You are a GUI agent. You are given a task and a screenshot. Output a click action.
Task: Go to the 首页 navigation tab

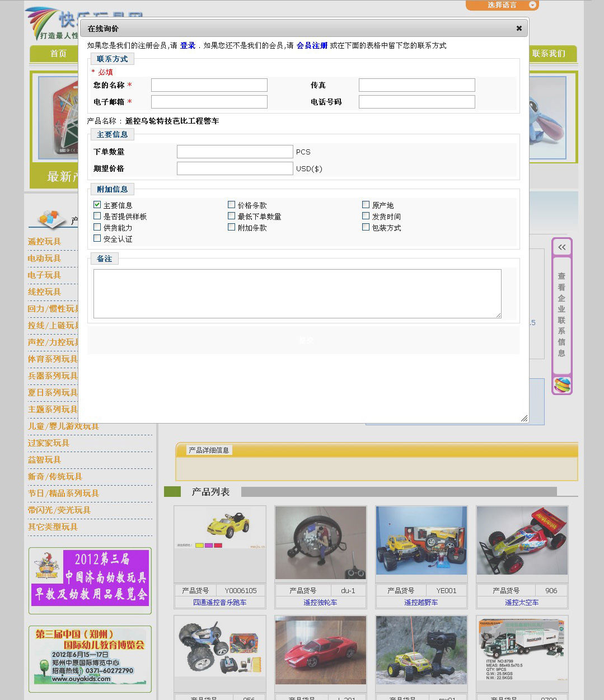click(x=58, y=54)
